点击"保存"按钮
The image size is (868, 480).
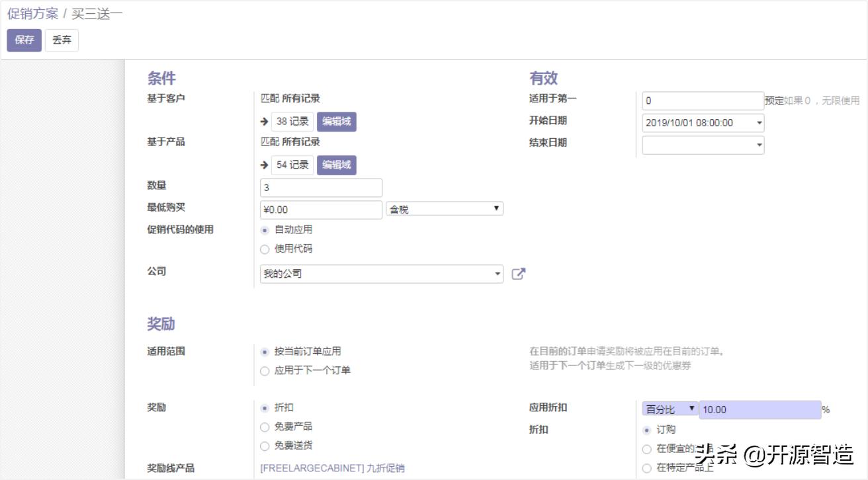pos(24,40)
